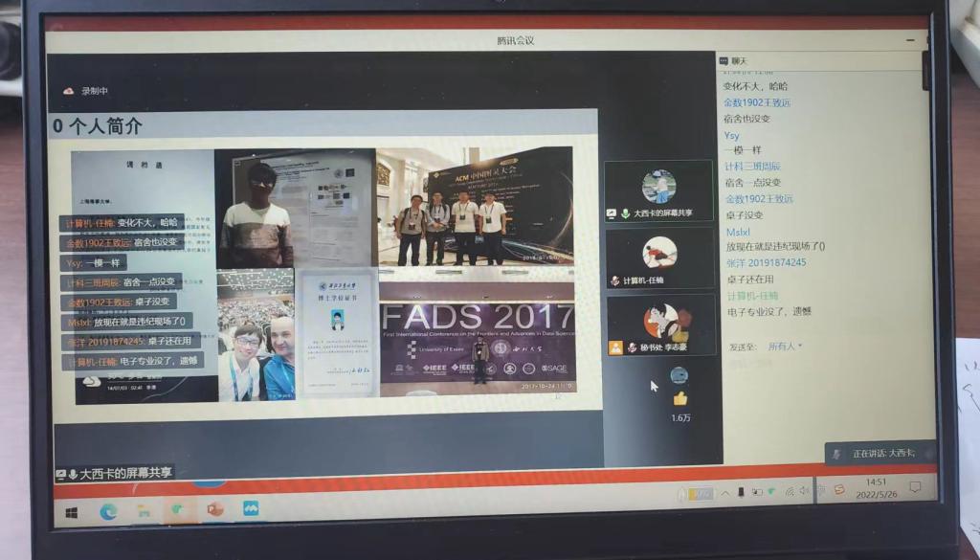
Task: Click the Tencent Meeting taskbar icon
Action: coord(251,508)
